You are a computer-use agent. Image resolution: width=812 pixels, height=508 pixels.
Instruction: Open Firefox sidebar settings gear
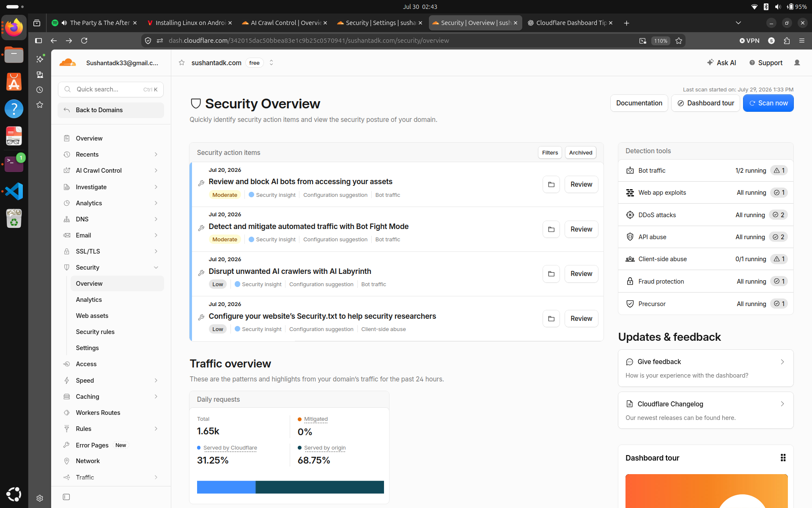click(40, 498)
